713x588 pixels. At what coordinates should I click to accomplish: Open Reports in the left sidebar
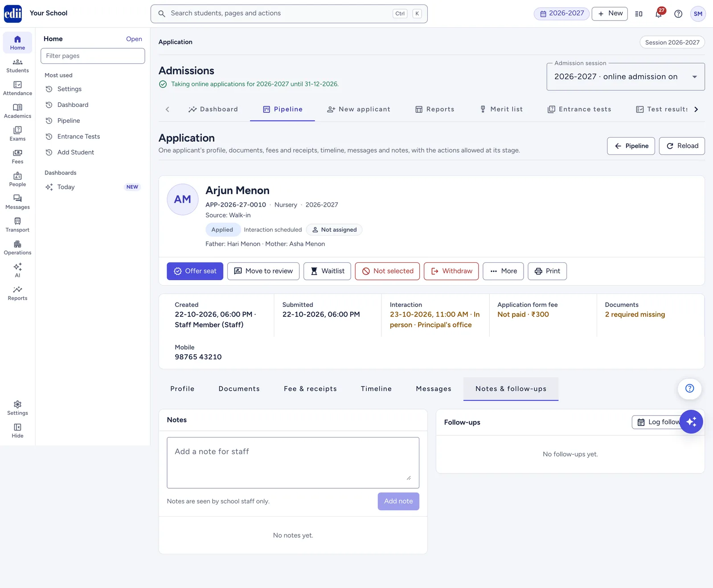17,293
